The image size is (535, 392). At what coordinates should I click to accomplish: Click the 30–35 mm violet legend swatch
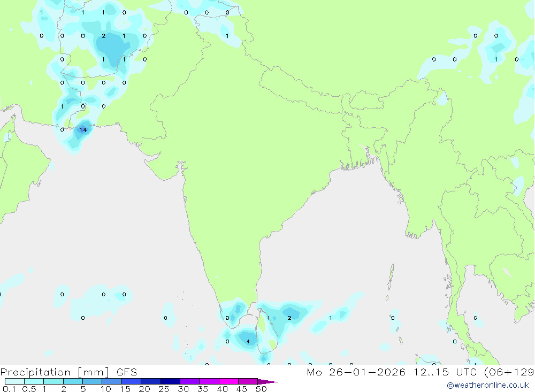pyautogui.click(x=189, y=381)
